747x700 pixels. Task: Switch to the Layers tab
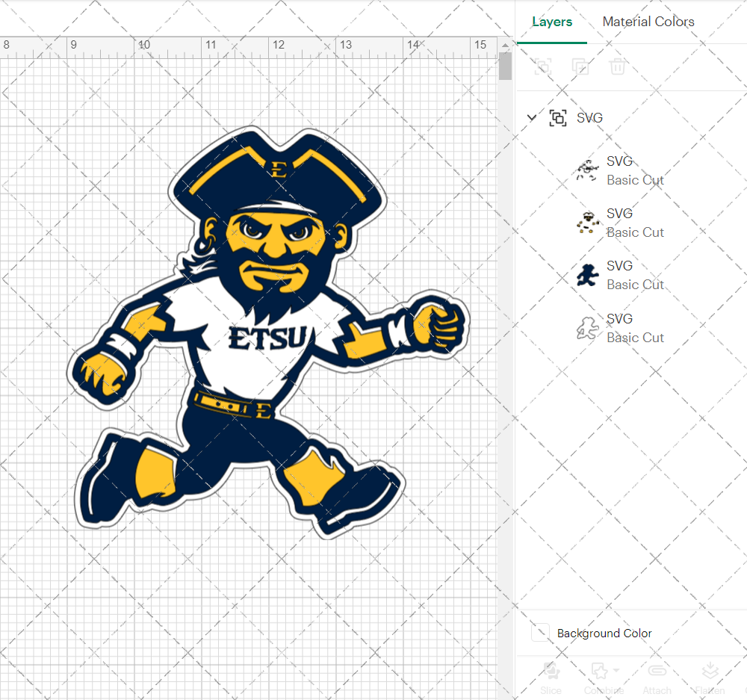point(552,22)
